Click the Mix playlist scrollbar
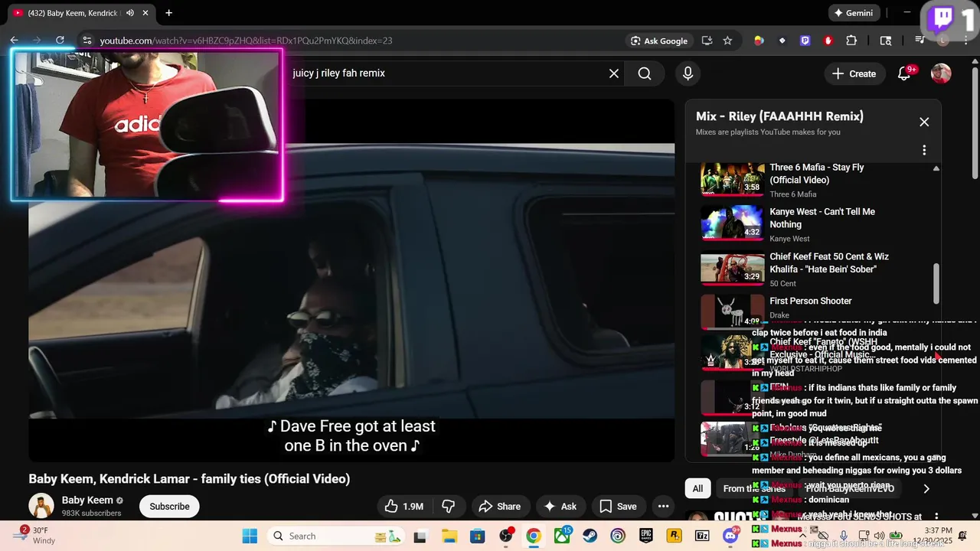980x551 pixels. pos(936,283)
